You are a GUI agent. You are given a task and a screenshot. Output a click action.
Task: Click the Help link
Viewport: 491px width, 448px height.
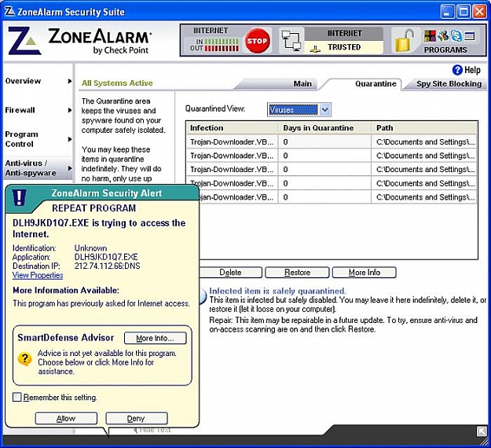pyautogui.click(x=472, y=70)
